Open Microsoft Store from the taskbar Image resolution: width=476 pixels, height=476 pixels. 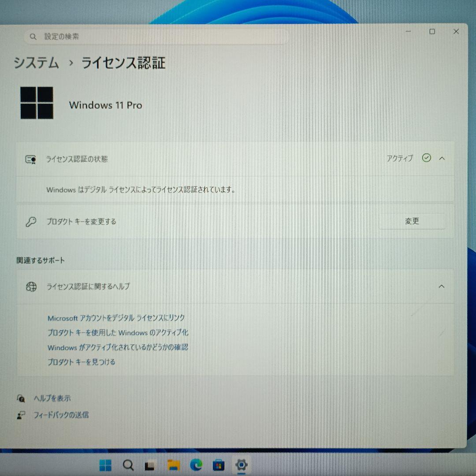tap(219, 465)
